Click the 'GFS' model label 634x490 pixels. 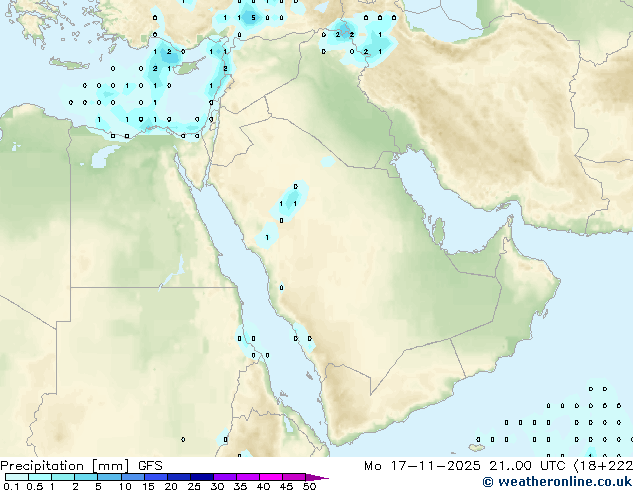coord(150,466)
